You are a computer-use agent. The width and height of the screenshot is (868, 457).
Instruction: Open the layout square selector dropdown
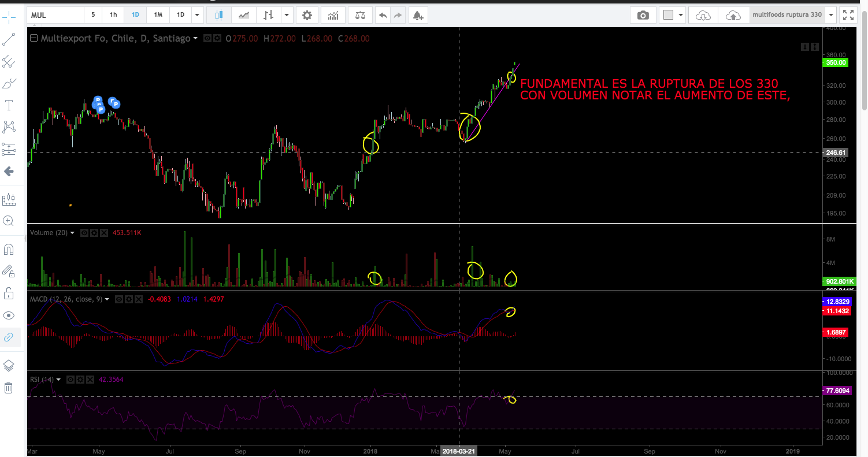pyautogui.click(x=673, y=15)
